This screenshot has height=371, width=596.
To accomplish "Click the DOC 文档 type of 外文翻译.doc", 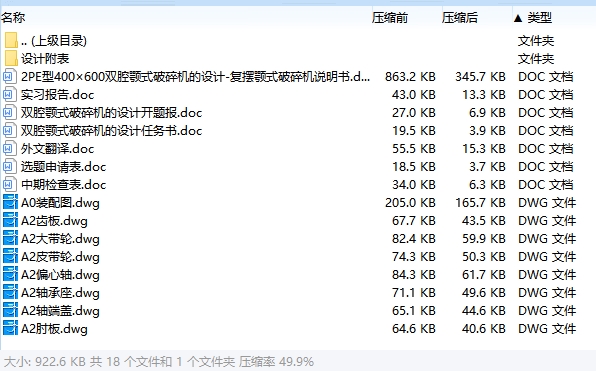I will [545, 149].
